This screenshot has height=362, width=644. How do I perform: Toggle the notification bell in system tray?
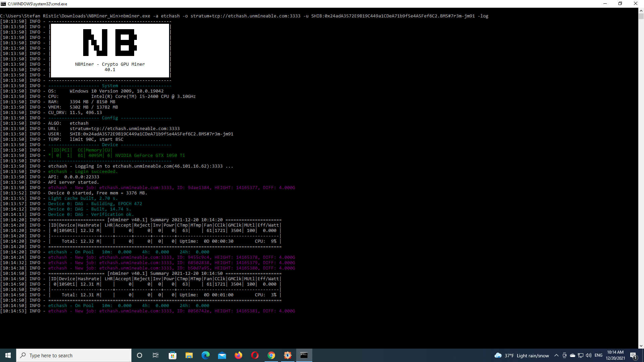tap(637, 355)
